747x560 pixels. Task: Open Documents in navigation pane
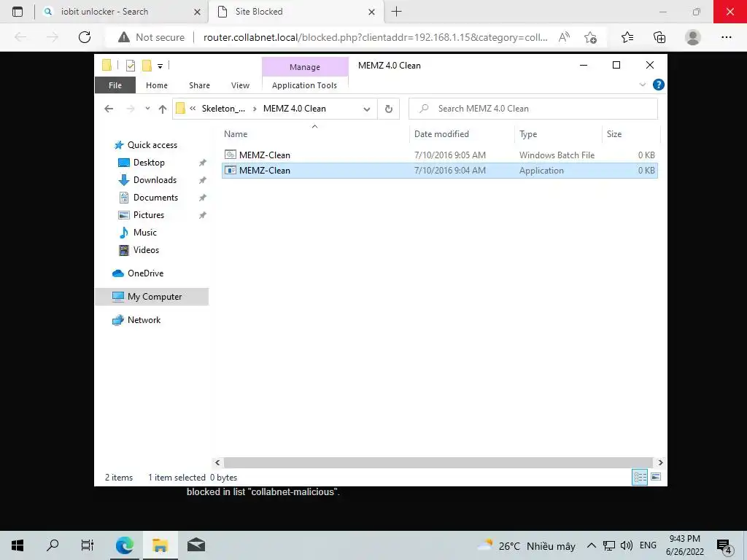click(x=155, y=198)
